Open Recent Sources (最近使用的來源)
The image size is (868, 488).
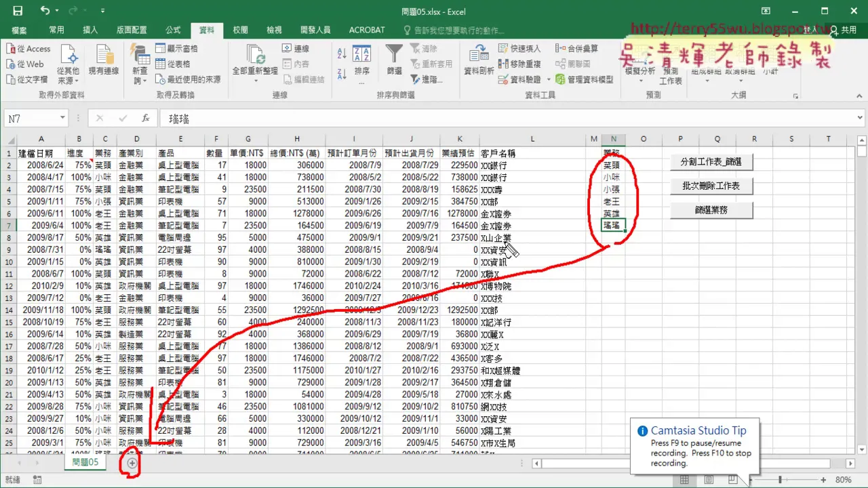[188, 79]
